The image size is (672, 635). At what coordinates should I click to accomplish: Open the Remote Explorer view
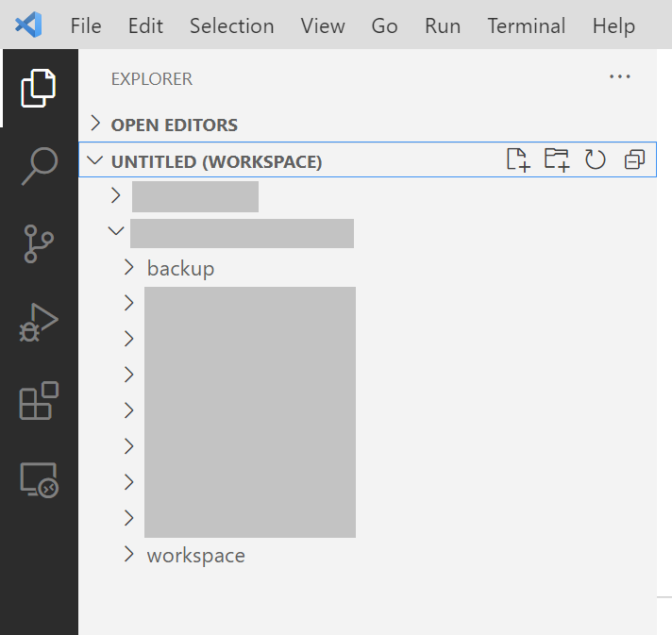click(39, 480)
